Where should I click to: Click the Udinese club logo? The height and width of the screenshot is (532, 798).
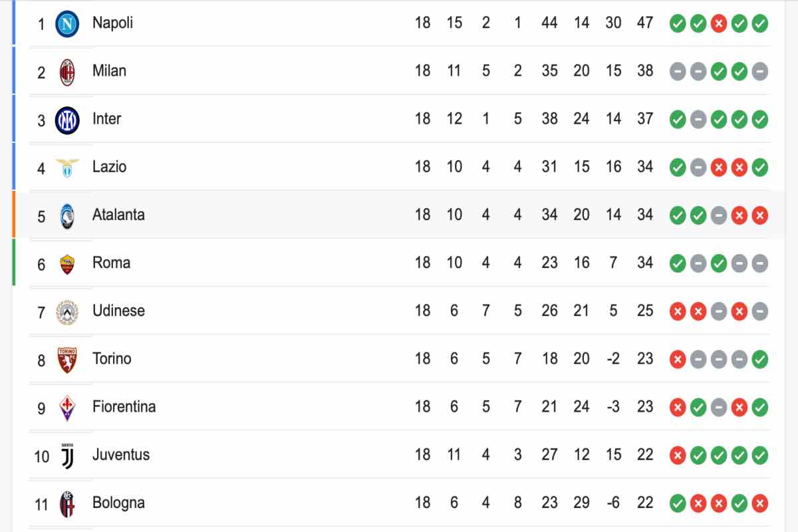[x=67, y=312]
